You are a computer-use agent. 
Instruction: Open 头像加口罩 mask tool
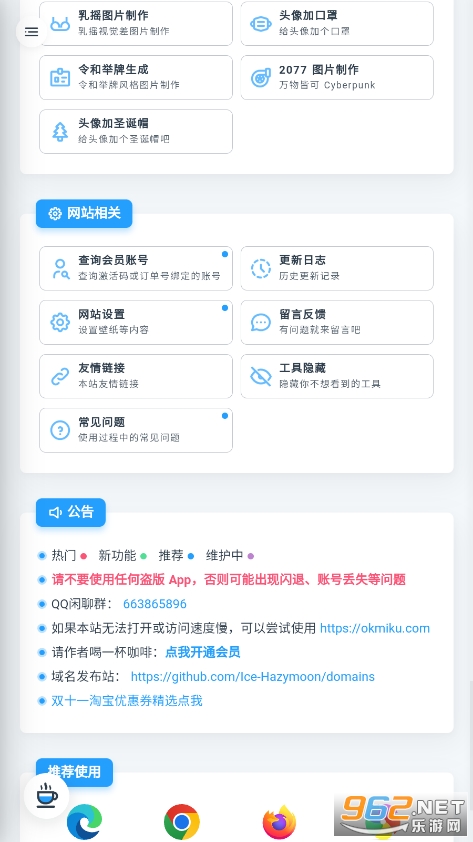[x=337, y=24]
